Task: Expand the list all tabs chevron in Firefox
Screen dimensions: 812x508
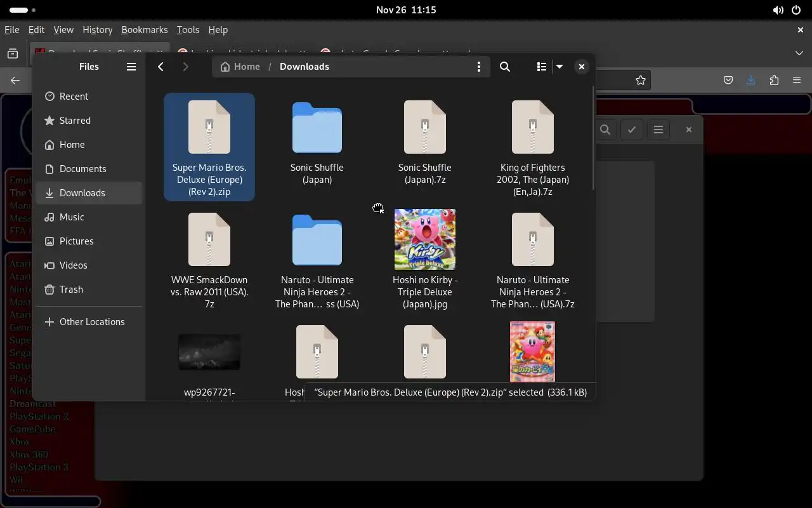Action: (x=799, y=53)
